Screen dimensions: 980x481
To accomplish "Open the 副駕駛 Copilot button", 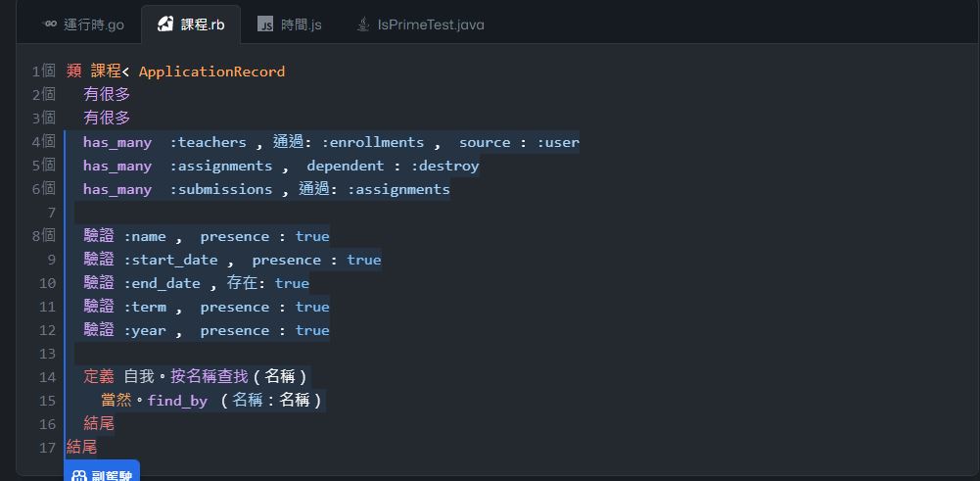I will [x=102, y=472].
